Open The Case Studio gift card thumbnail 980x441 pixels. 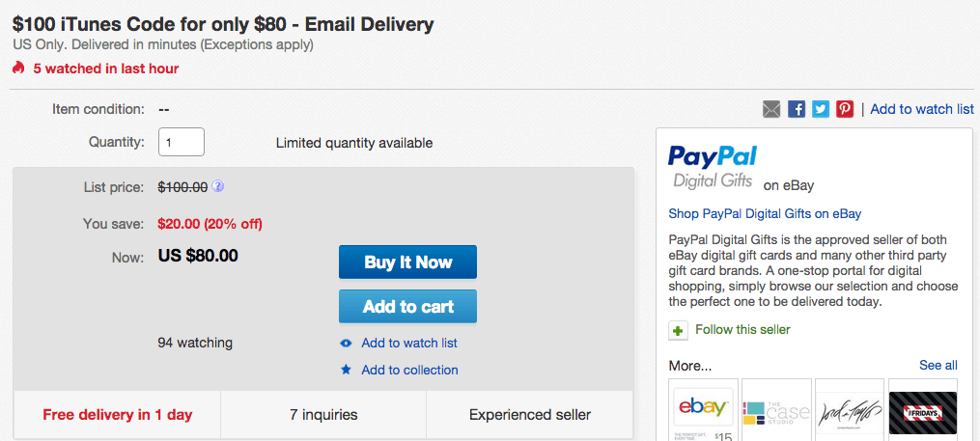(775, 410)
